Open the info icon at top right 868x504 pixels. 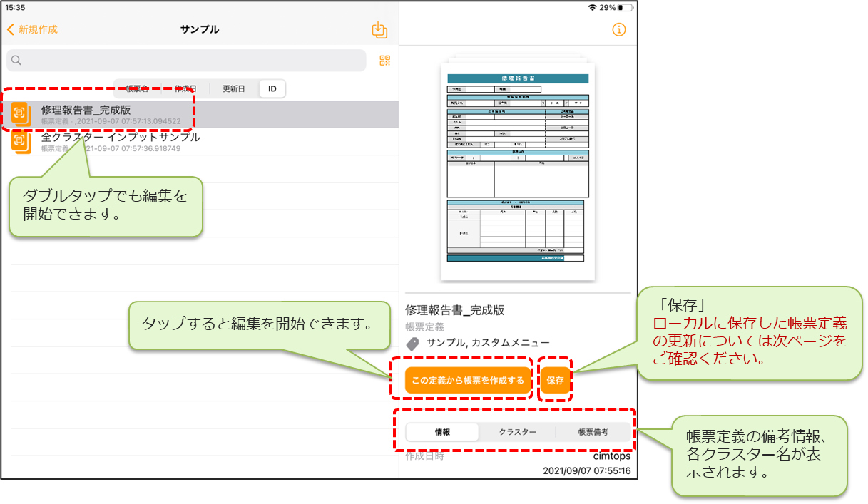tap(619, 30)
